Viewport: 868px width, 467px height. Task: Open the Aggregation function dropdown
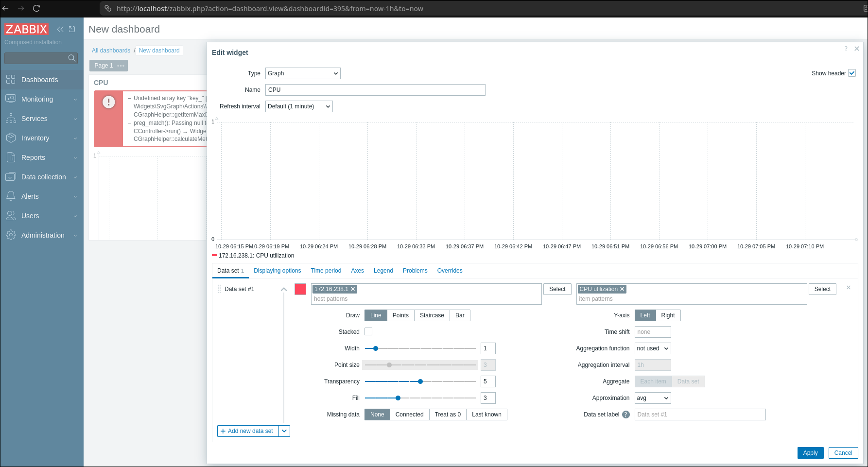click(652, 348)
